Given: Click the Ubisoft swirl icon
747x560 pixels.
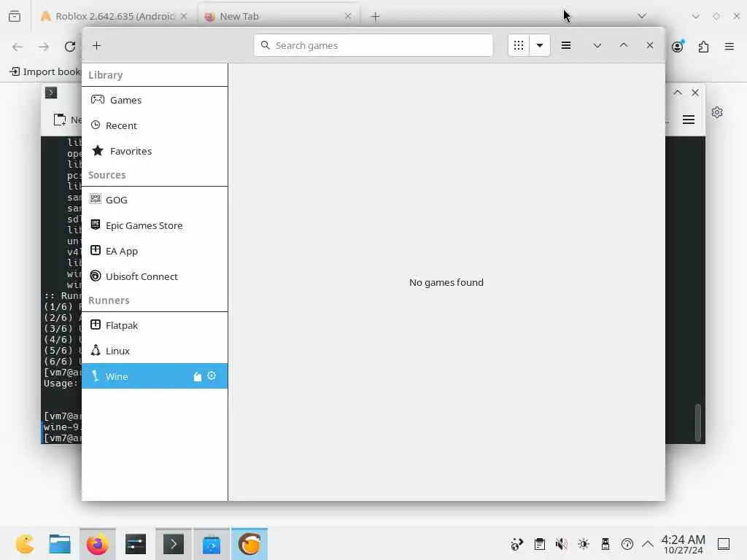Looking at the screenshot, I should [x=96, y=276].
